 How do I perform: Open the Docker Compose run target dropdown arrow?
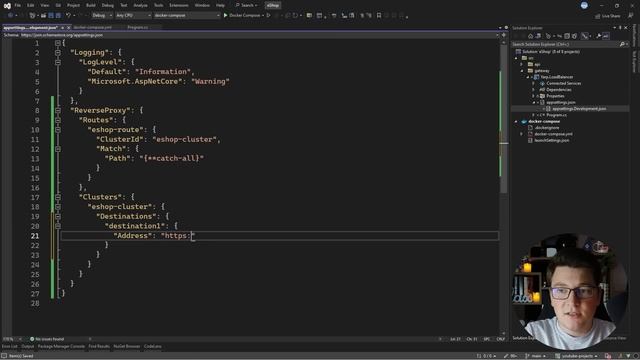pos(263,16)
